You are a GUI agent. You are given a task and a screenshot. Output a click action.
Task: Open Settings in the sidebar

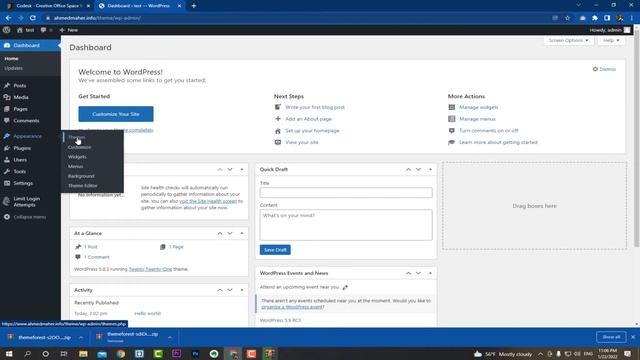(23, 183)
